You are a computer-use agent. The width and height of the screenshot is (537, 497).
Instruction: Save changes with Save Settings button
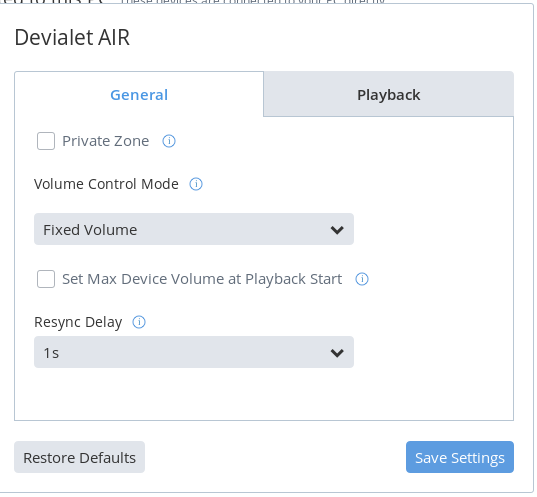click(460, 457)
